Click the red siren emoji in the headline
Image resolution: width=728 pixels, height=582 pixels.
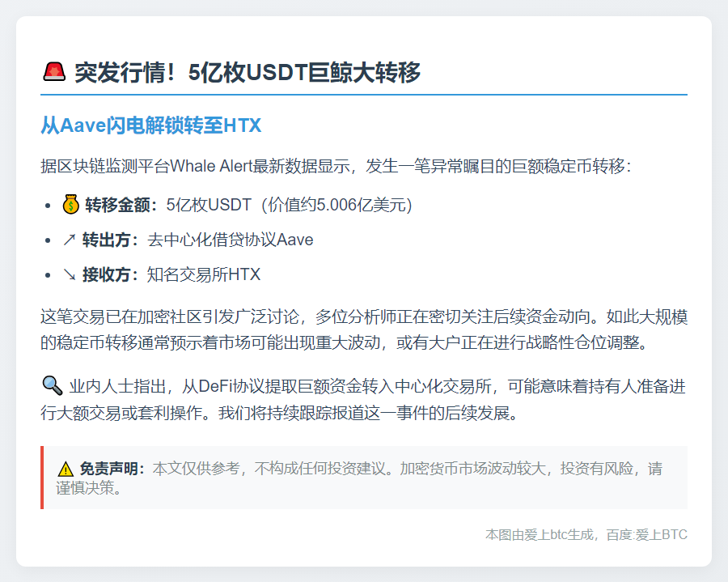tap(53, 73)
